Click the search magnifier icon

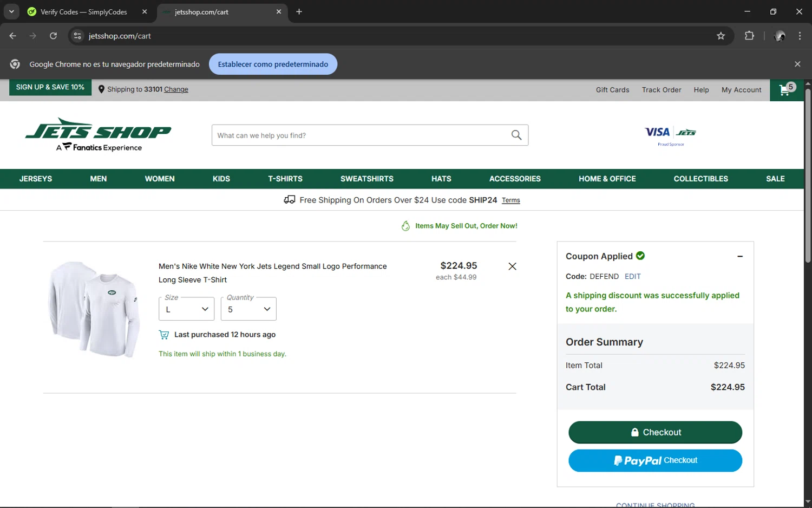pos(516,135)
